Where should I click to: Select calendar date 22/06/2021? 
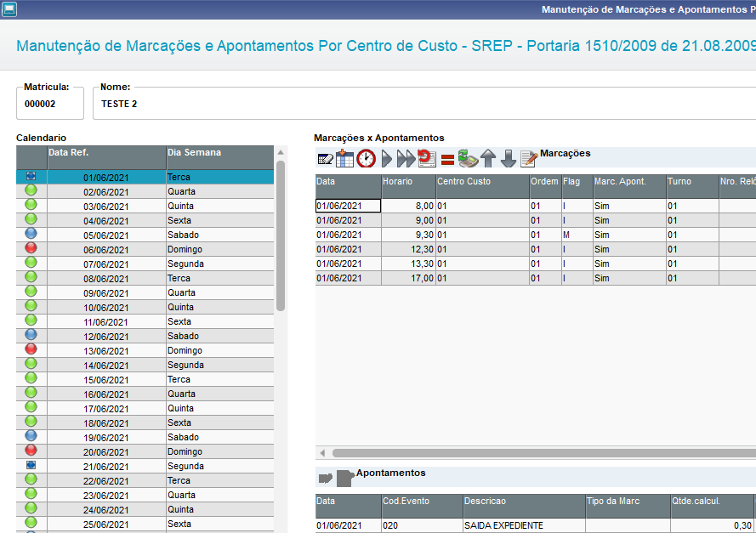pos(106,481)
